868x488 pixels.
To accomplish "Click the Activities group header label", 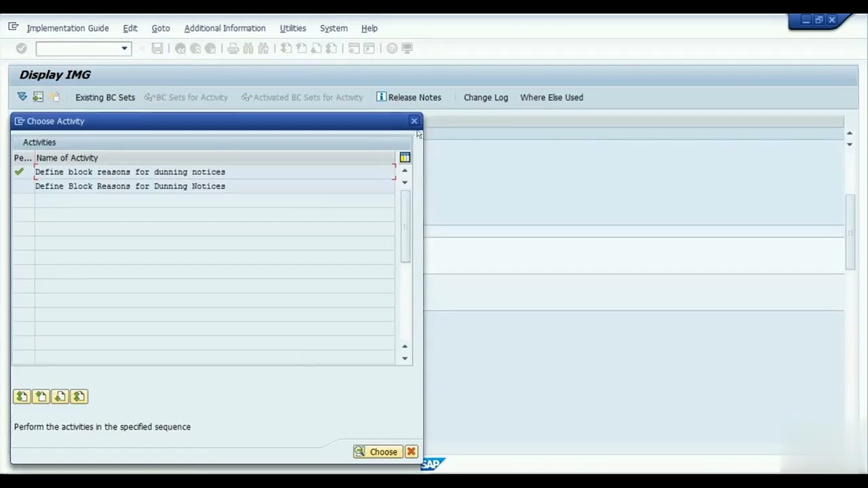I will click(39, 142).
